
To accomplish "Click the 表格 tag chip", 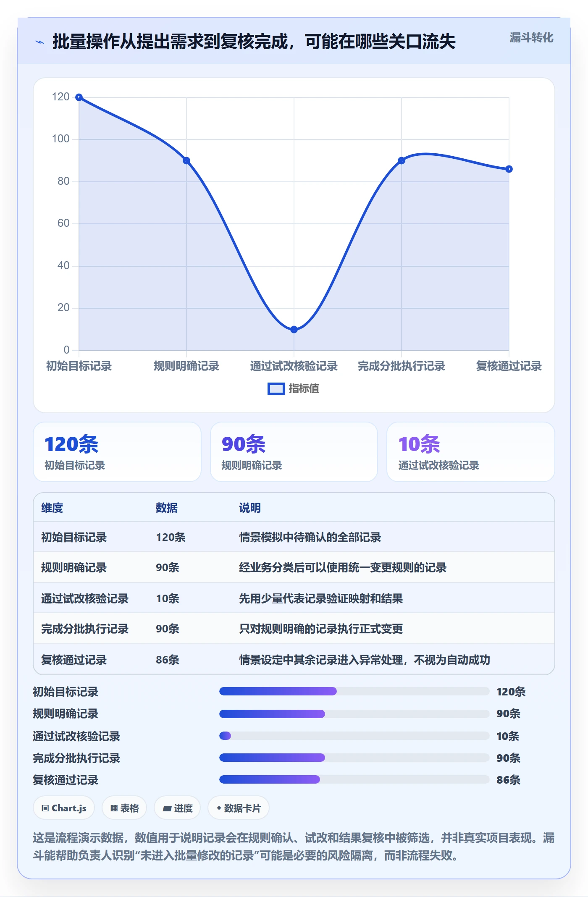I will pos(124,808).
